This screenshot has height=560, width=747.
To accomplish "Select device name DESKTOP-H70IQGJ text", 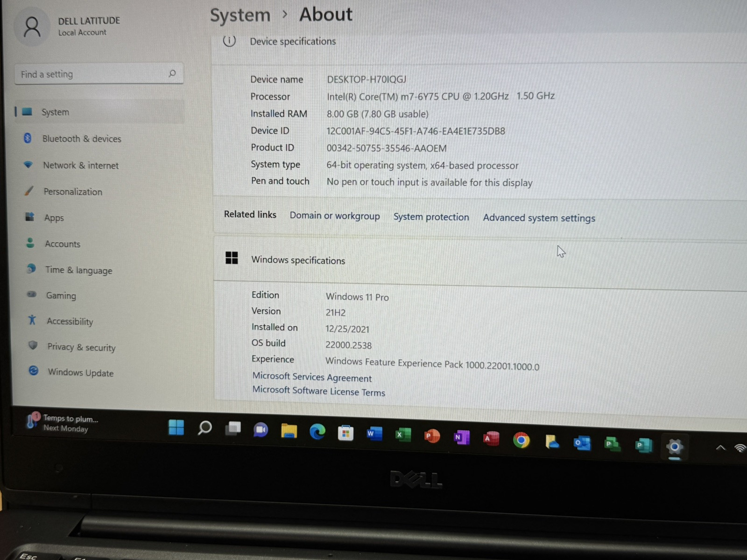I will (366, 79).
